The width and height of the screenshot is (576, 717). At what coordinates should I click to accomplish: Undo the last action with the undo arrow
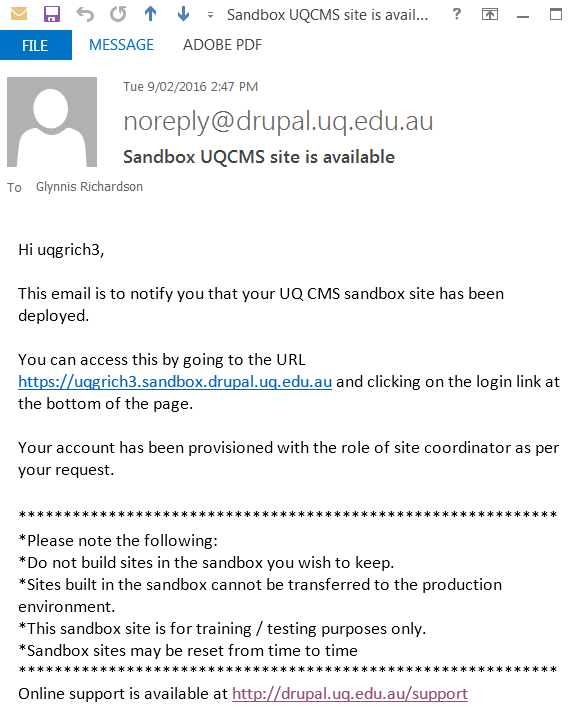tap(85, 14)
